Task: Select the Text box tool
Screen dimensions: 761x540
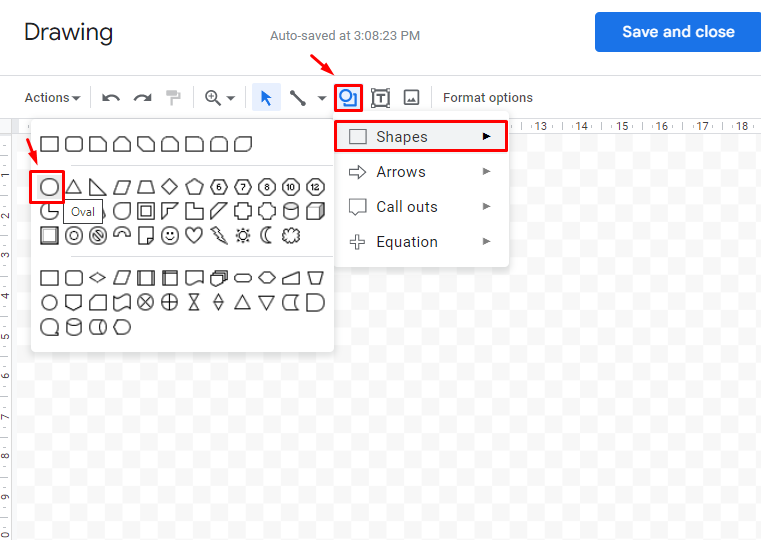Action: point(380,98)
